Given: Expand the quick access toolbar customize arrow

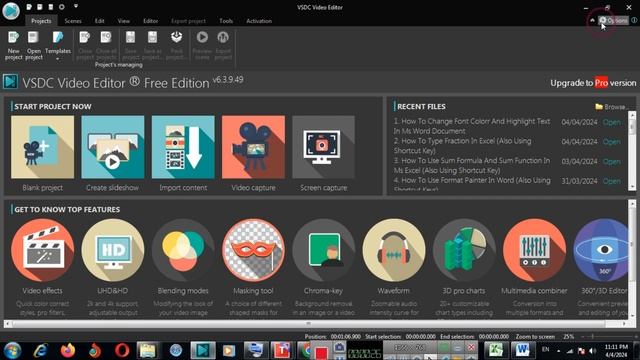Looking at the screenshot, I should (76, 7).
